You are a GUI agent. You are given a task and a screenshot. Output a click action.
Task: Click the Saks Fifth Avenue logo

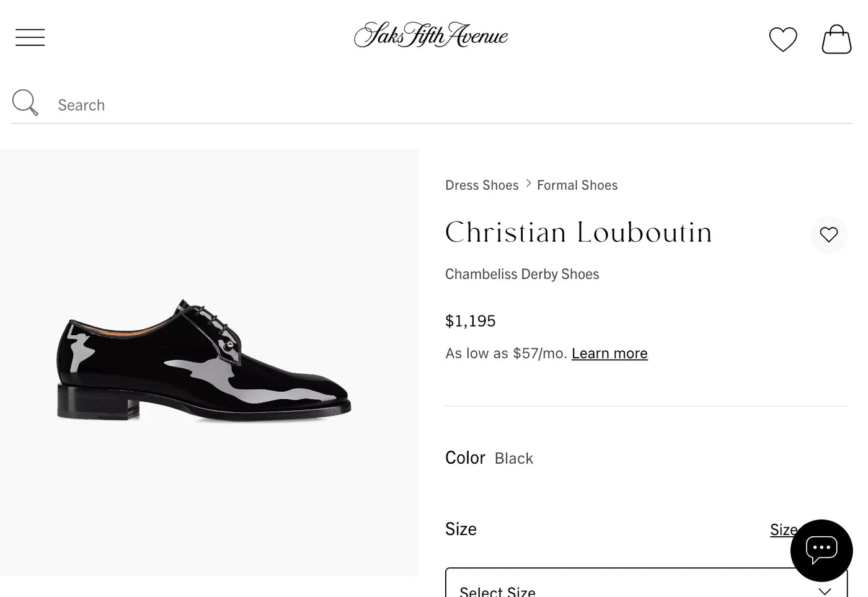click(430, 35)
